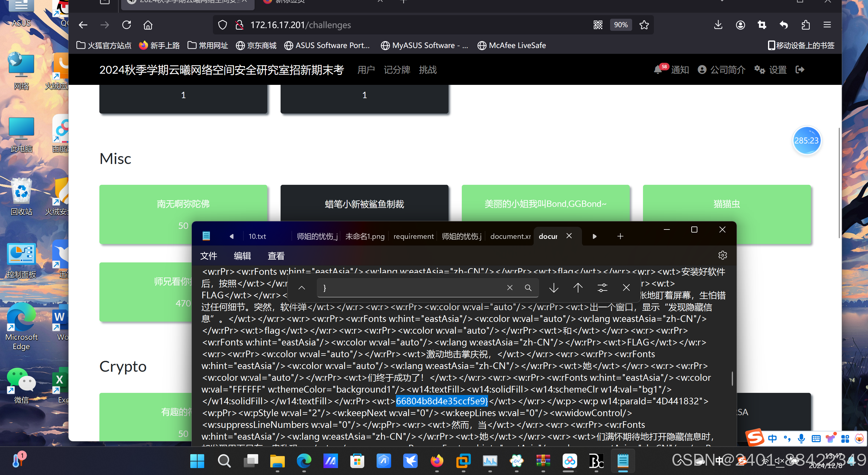Click the logout icon in site navbar
868x475 pixels.
coord(800,70)
